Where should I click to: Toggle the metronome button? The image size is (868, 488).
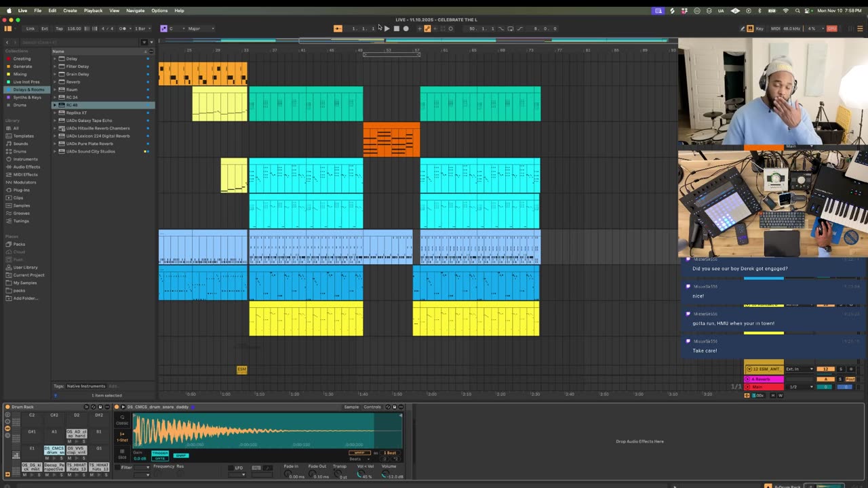pos(123,28)
